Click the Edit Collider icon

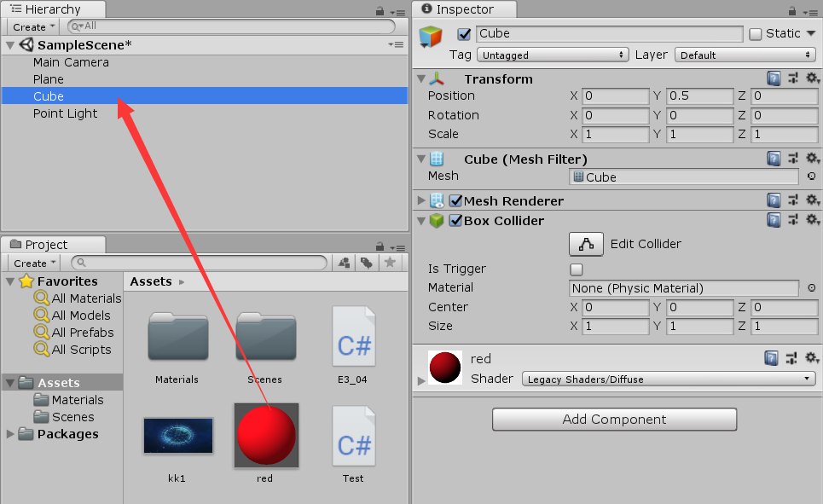[586, 244]
